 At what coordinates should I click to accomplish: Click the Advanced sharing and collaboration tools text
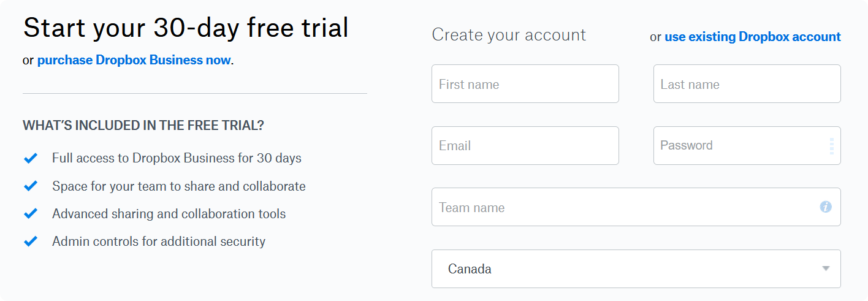pos(169,214)
